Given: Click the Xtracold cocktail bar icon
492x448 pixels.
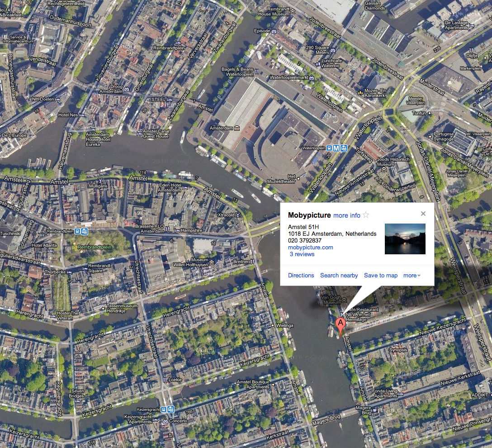Looking at the screenshot, I should click(238, 215).
